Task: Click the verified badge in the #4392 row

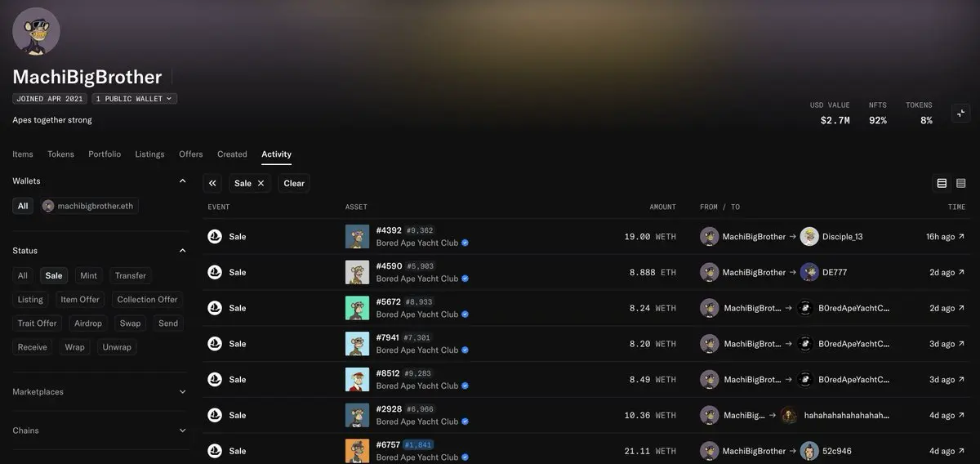Action: coord(465,243)
